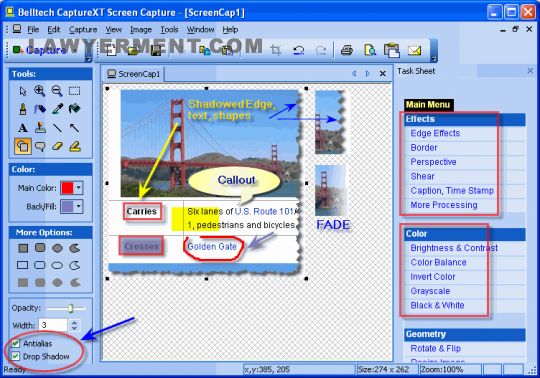
Task: Choose filled bordered rectangle shape option
Action: click(x=23, y=248)
